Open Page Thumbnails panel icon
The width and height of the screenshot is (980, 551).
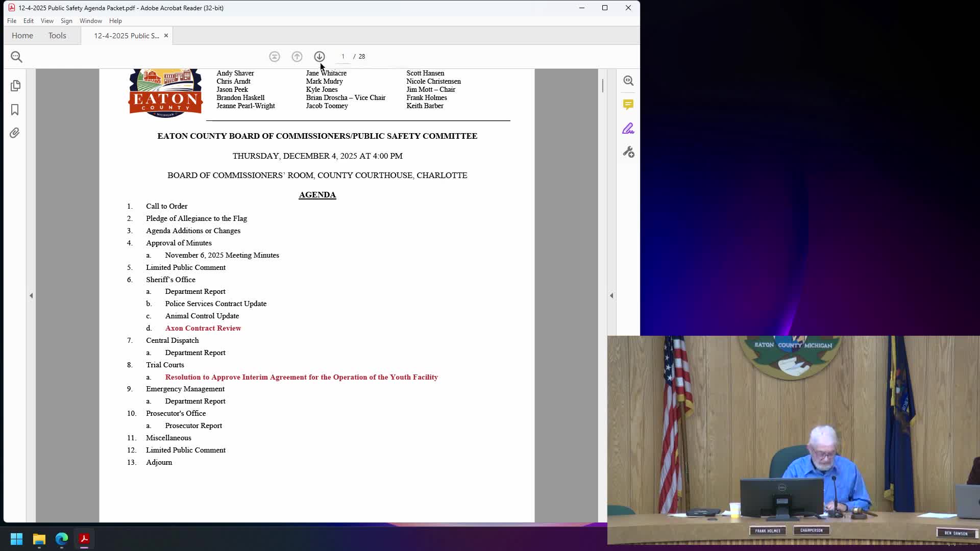[15, 86]
